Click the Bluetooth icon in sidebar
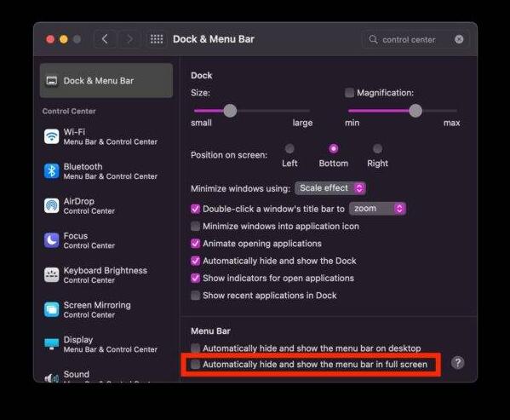Screen dimensions: 510x420 click(52, 170)
